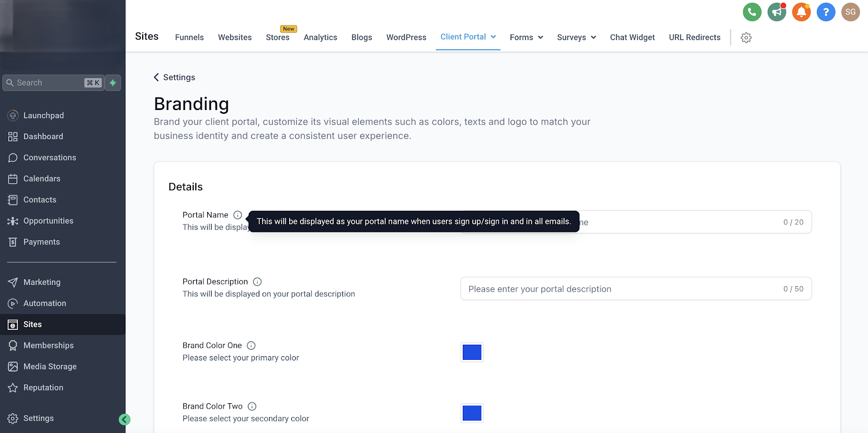
Task: Expand the Surveys dropdown menu
Action: pos(577,37)
